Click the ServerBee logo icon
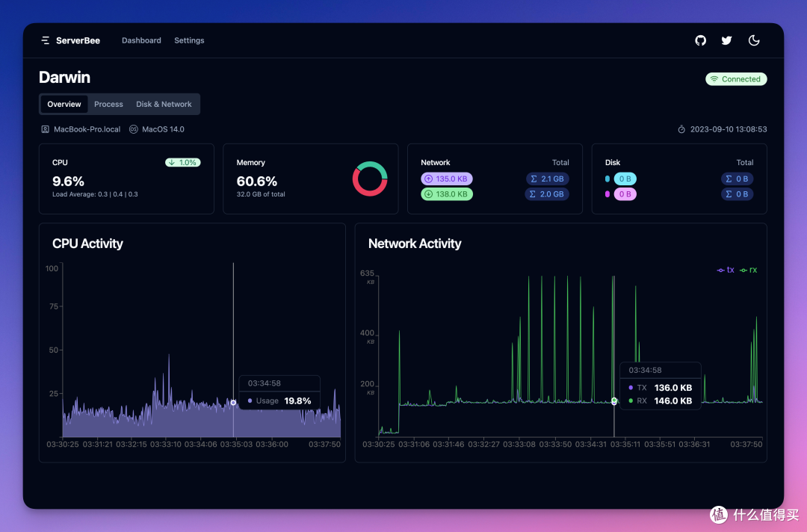Screen dimensions: 807x532 pyautogui.click(x=44, y=40)
